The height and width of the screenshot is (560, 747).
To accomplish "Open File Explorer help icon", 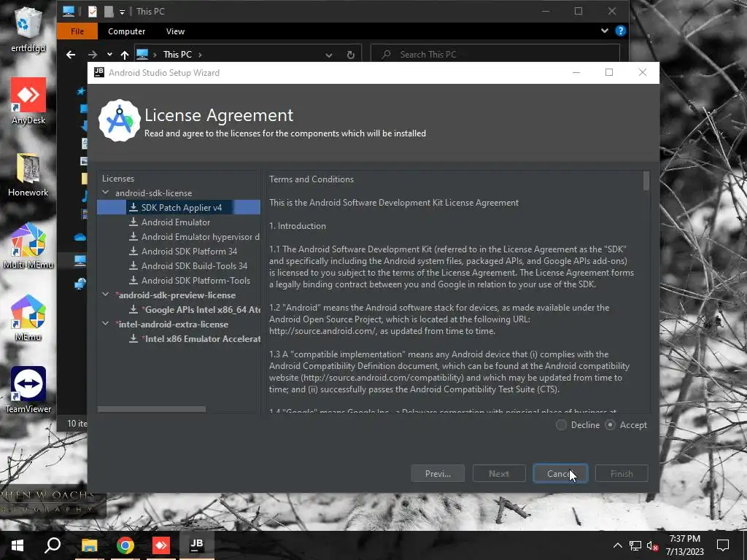I will [620, 31].
